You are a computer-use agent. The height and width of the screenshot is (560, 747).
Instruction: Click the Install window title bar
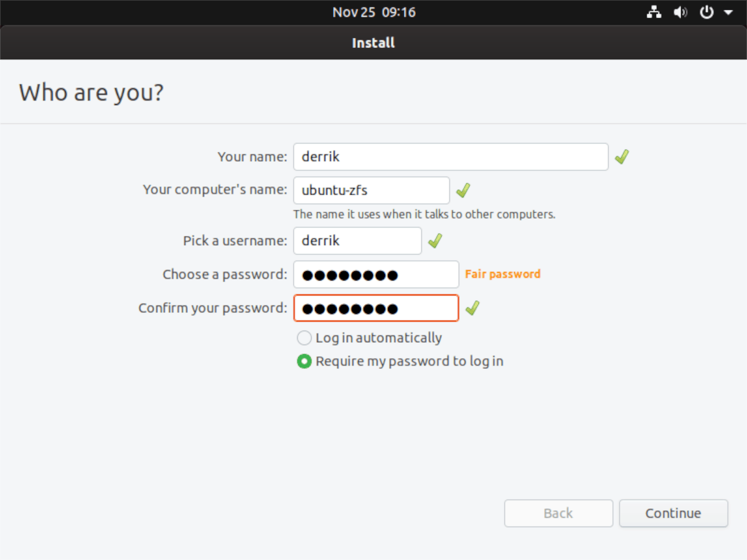click(374, 43)
